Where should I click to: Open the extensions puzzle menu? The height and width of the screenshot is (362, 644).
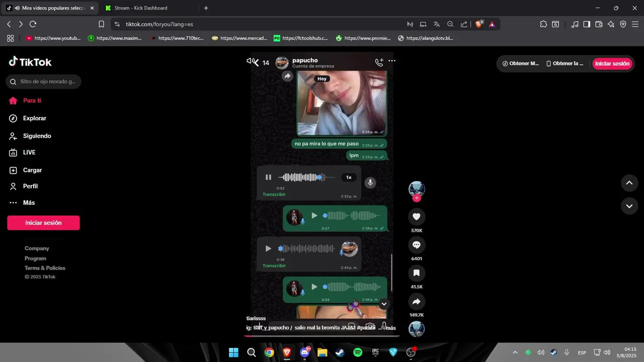[543, 24]
